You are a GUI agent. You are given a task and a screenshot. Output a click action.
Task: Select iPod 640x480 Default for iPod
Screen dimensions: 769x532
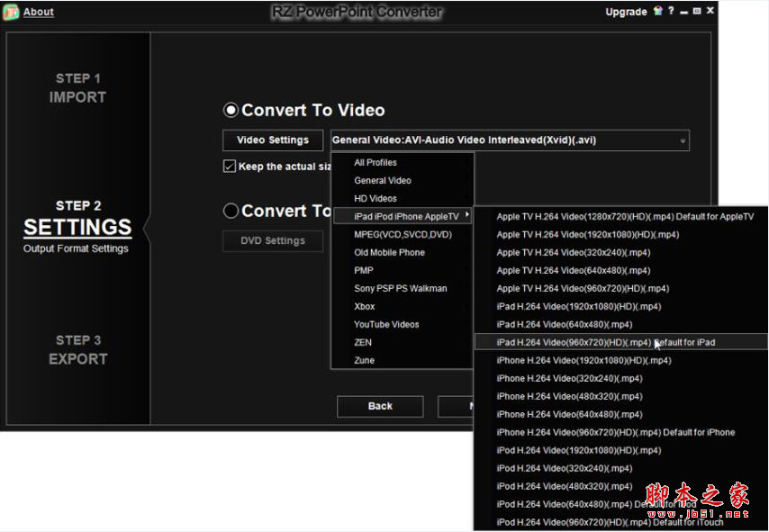click(x=621, y=504)
